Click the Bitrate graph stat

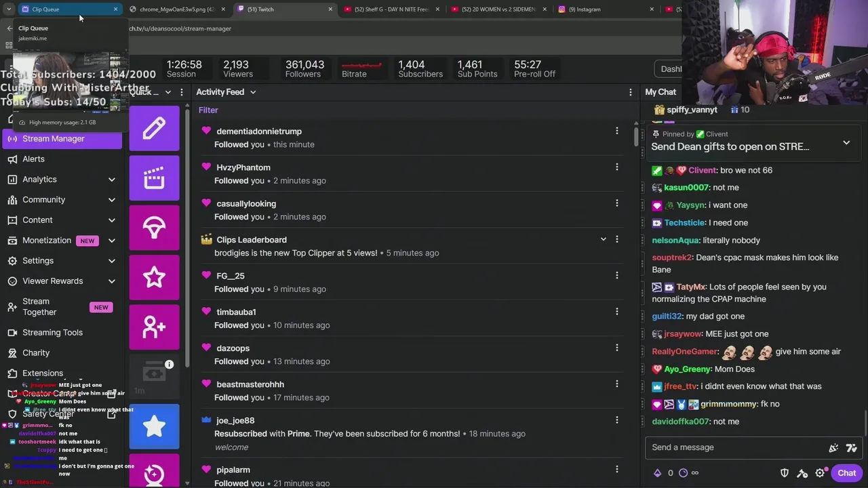tap(361, 68)
